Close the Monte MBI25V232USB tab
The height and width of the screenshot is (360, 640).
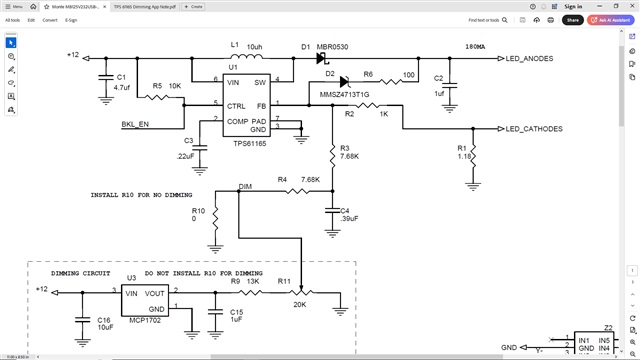tap(104, 7)
